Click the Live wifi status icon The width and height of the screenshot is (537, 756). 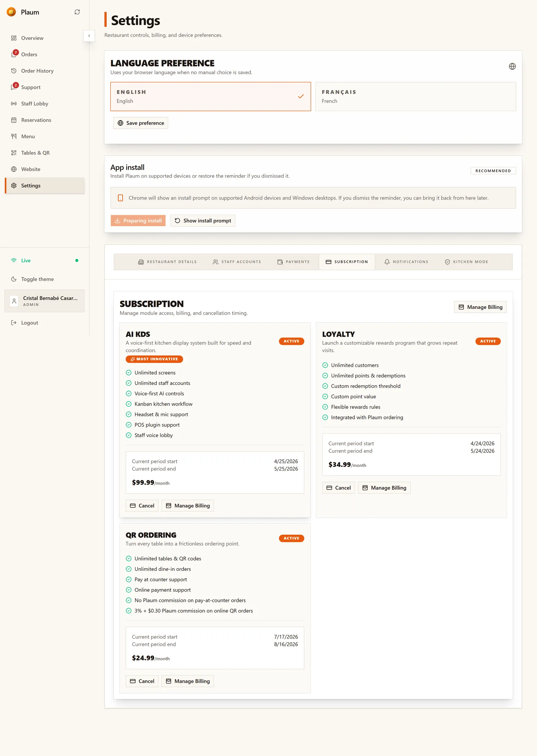14,261
